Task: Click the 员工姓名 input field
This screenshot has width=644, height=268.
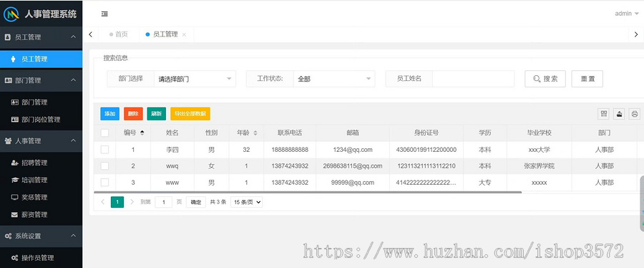Action: point(473,79)
